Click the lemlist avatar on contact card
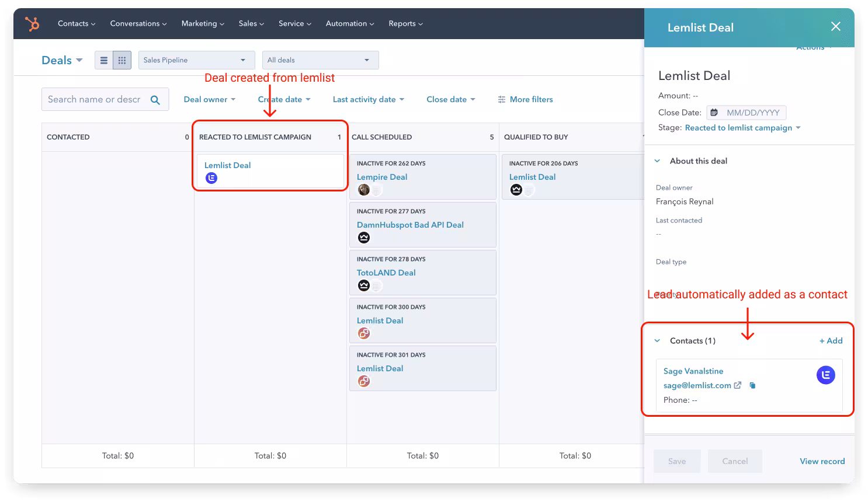 tap(825, 375)
